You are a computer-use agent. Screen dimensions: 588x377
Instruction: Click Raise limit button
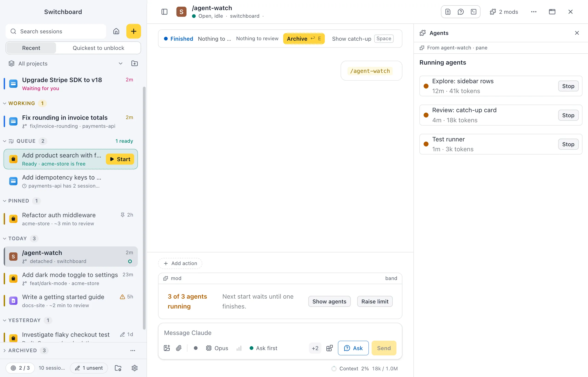click(375, 302)
